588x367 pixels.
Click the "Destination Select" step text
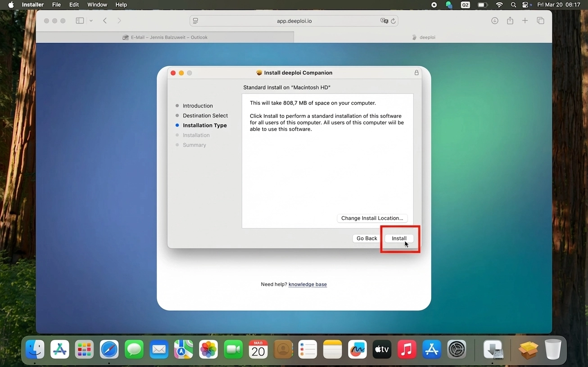tap(205, 116)
